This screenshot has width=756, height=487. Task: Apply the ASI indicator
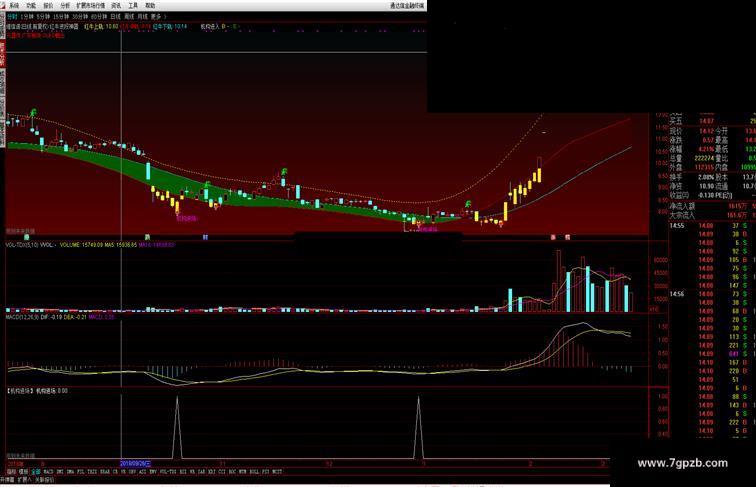(142, 472)
